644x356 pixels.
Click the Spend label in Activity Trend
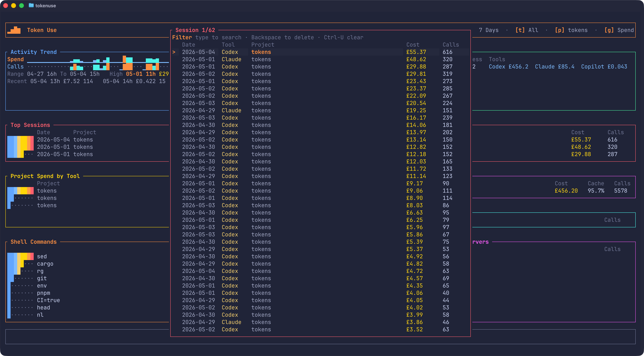click(15, 59)
